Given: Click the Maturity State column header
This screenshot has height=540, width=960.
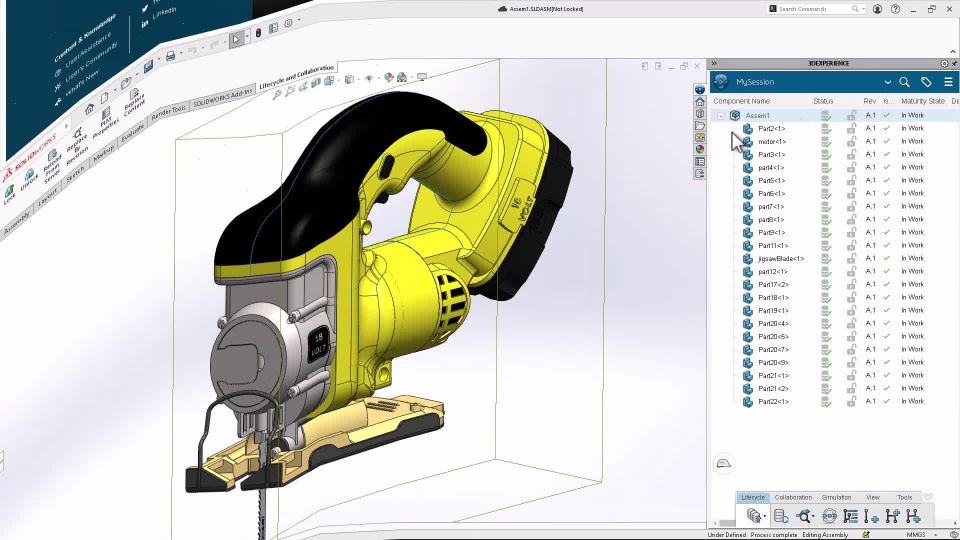Looking at the screenshot, I should click(923, 101).
